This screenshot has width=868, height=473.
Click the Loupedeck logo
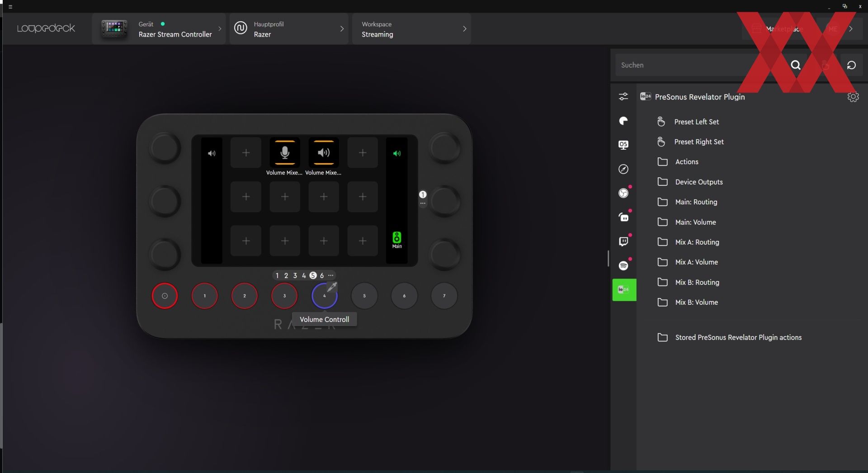click(x=46, y=28)
